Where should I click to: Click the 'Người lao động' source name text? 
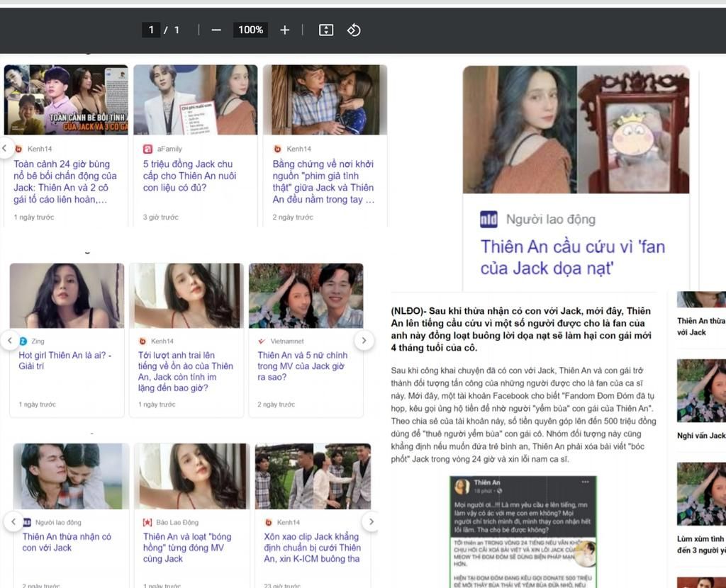click(550, 220)
